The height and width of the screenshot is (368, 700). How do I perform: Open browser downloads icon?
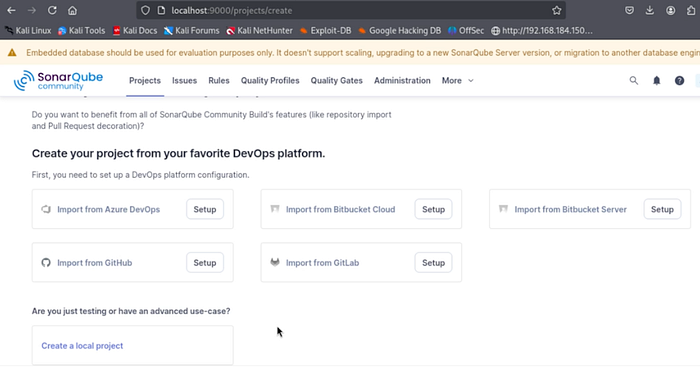coord(650,10)
